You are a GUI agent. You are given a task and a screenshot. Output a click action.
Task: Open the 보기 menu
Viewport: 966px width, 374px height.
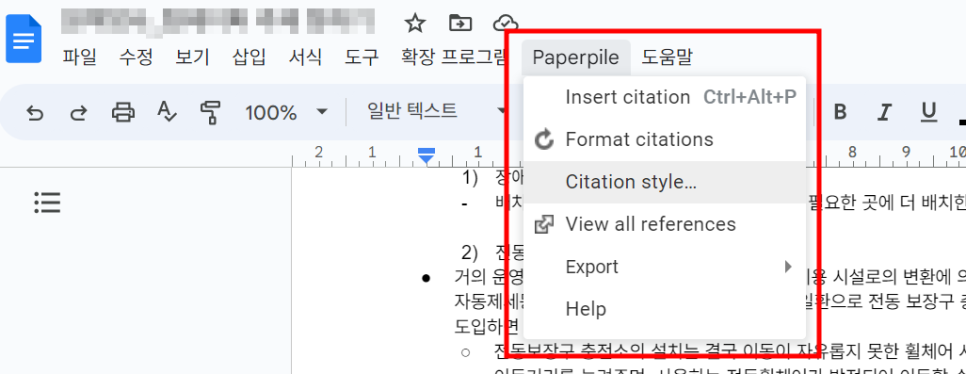tap(192, 57)
